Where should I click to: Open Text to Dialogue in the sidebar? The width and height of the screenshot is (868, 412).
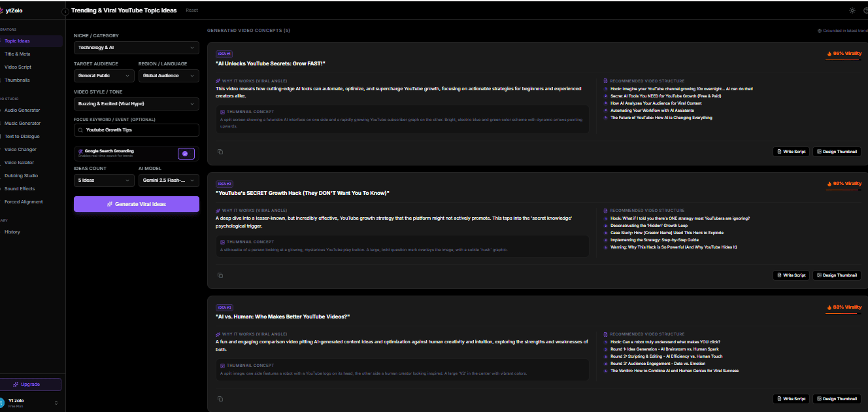pos(31,137)
